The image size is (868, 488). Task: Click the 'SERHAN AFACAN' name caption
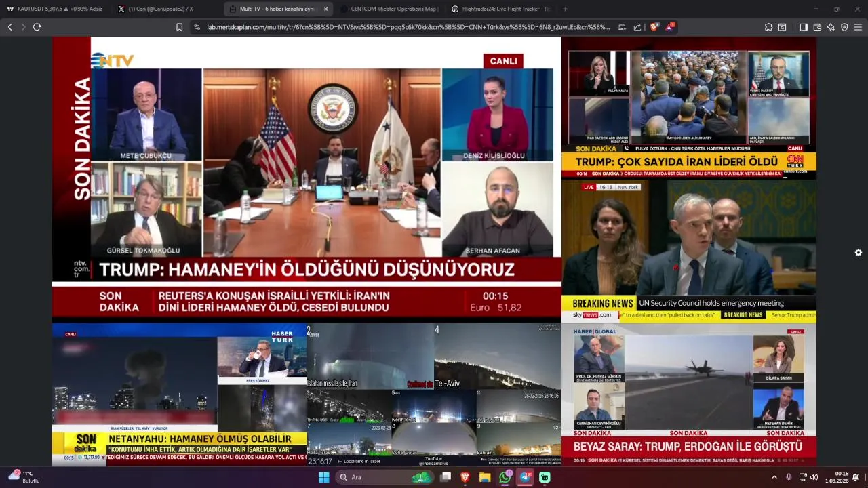coord(492,251)
